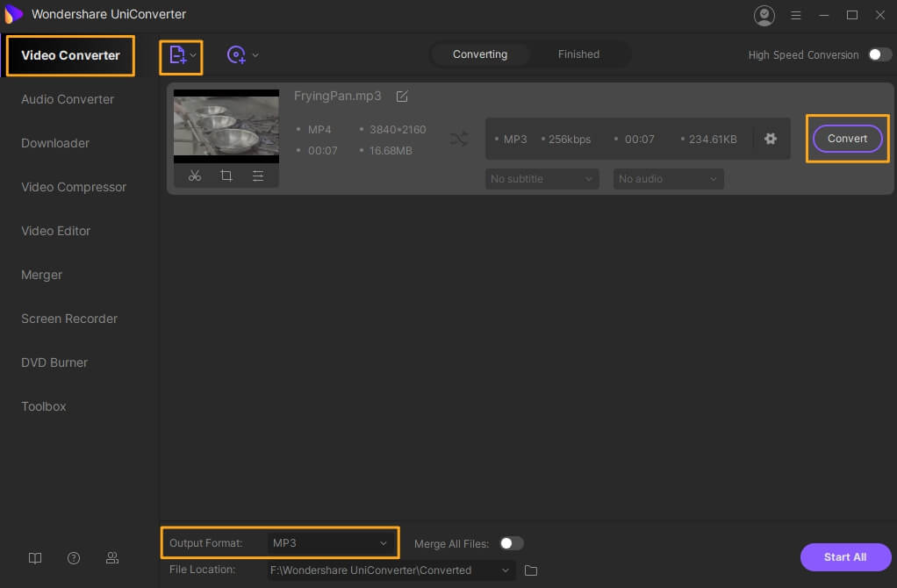Click the rename pencil icon beside FryingPan.mp3

pos(402,97)
